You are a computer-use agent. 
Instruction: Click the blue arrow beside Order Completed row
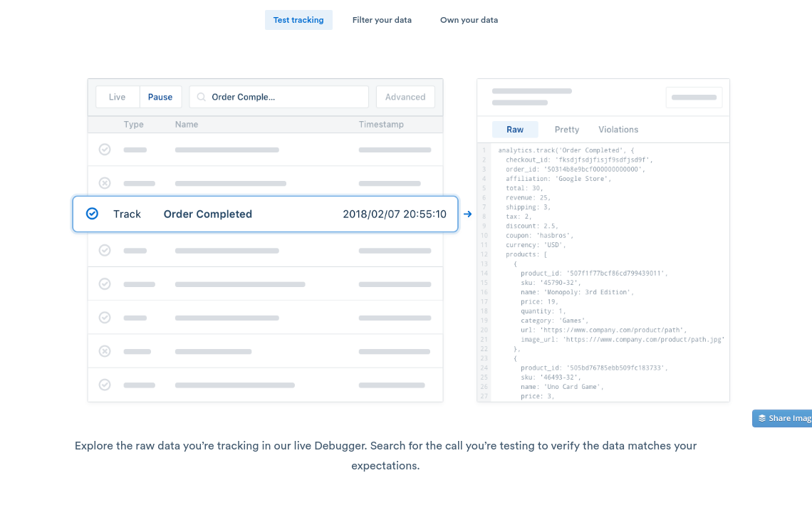468,214
